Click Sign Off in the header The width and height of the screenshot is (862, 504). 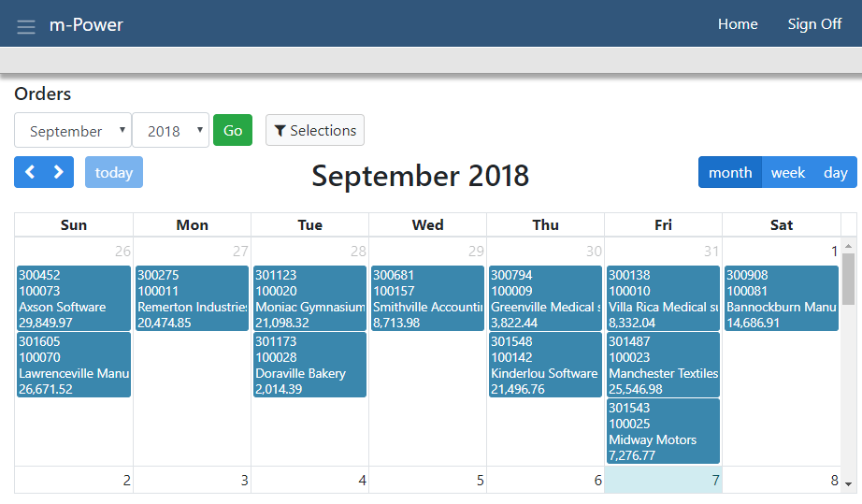(x=814, y=24)
